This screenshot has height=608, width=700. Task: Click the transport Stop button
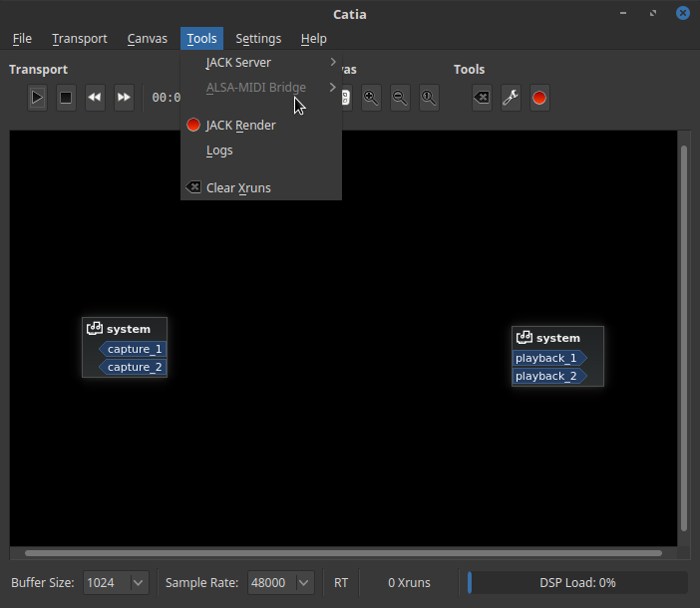point(66,98)
